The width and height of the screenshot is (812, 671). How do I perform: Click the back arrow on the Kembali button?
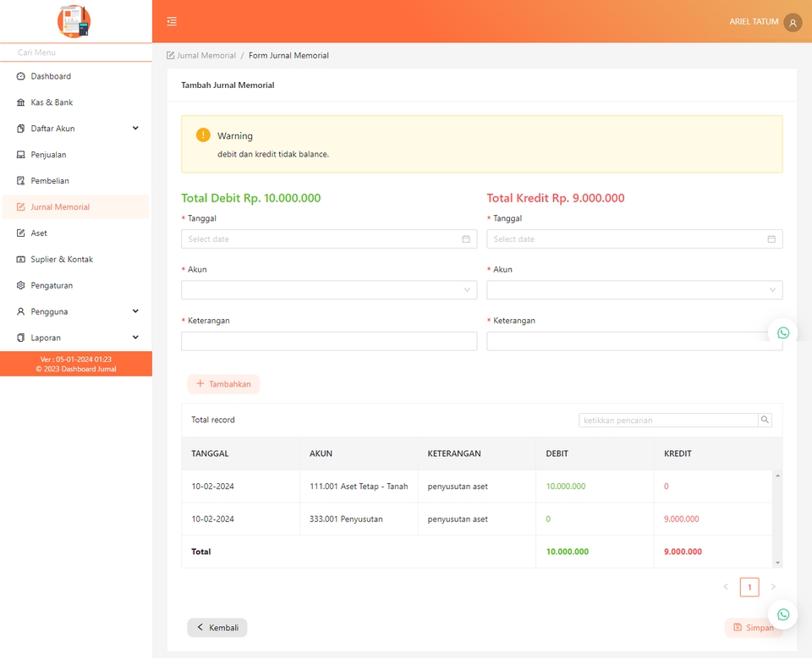pyautogui.click(x=200, y=628)
